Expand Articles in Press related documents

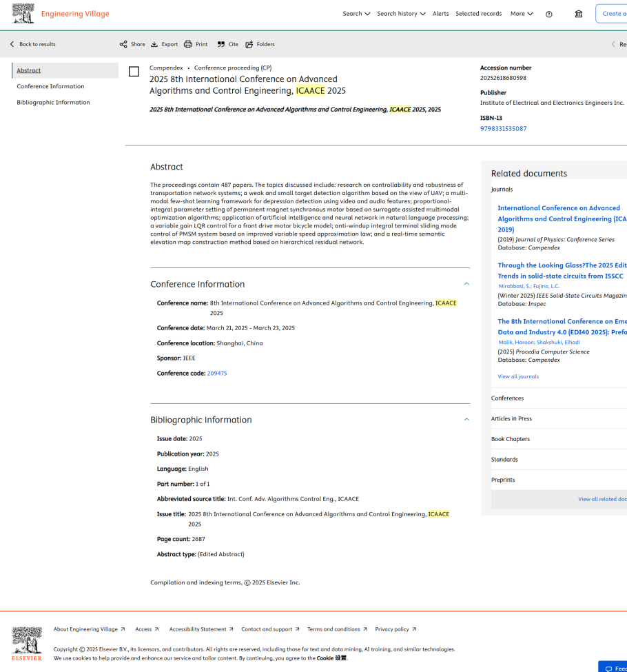(559, 419)
